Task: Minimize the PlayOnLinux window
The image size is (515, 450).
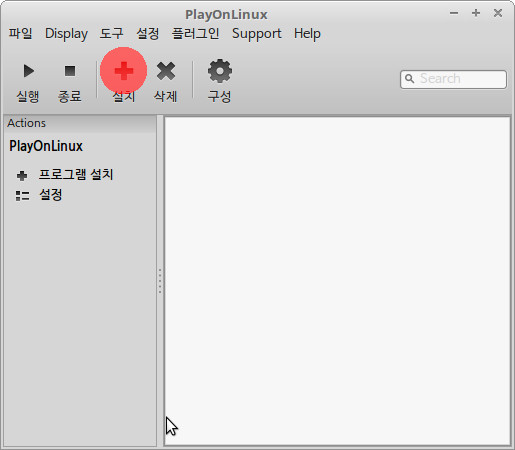Action: [454, 13]
